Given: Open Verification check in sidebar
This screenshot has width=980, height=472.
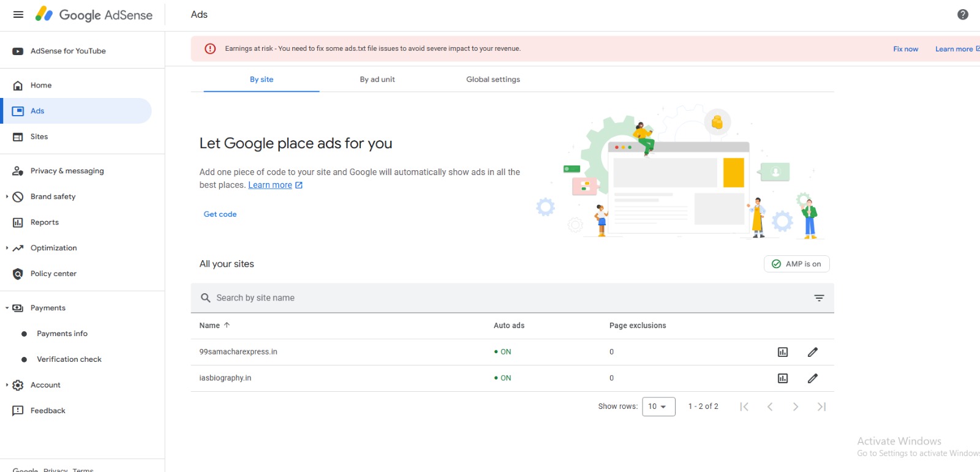Looking at the screenshot, I should pyautogui.click(x=69, y=360).
